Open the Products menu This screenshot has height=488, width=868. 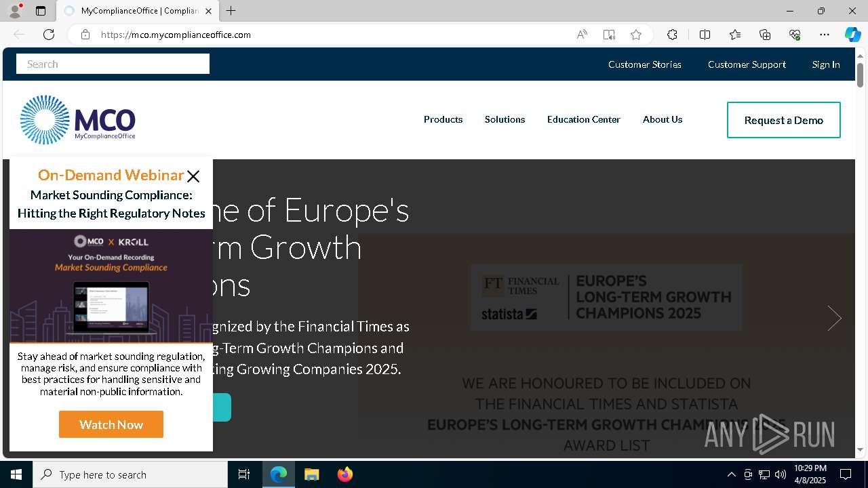pyautogui.click(x=443, y=119)
